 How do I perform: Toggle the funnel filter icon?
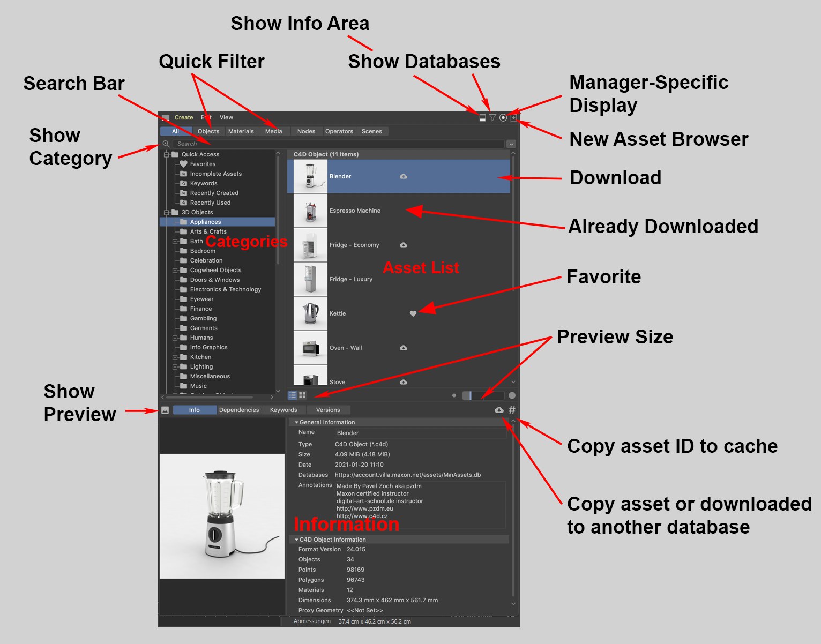click(x=492, y=118)
